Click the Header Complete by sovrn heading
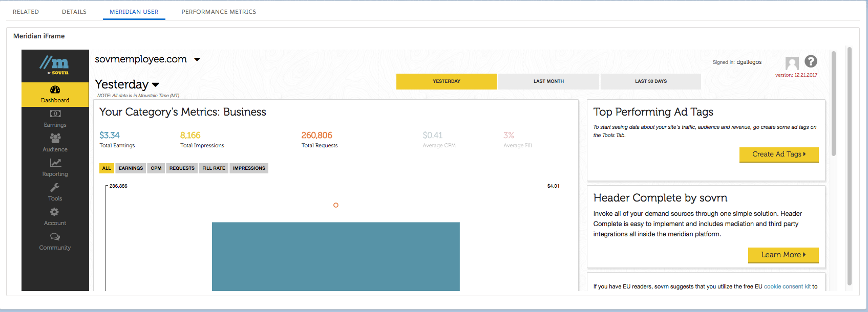Image resolution: width=868 pixels, height=312 pixels. [660, 198]
